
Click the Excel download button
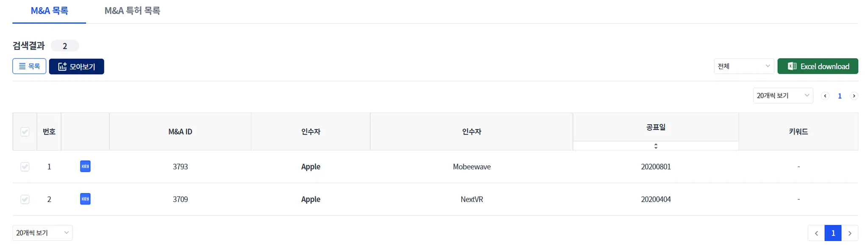[818, 66]
